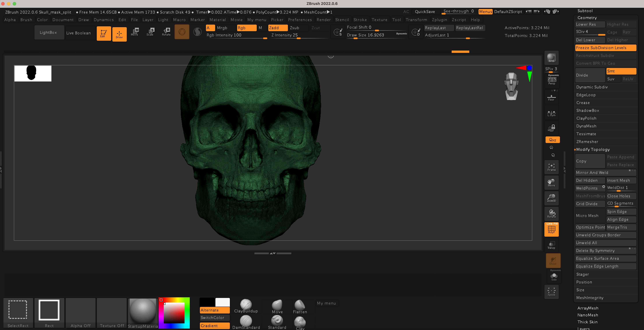The image size is (644, 330).
Task: Toggle PolyF polyframe display
Action: pos(551,229)
